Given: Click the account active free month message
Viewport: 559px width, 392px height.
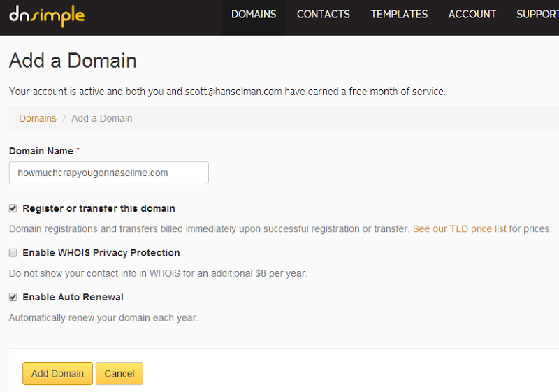Looking at the screenshot, I should [x=228, y=92].
